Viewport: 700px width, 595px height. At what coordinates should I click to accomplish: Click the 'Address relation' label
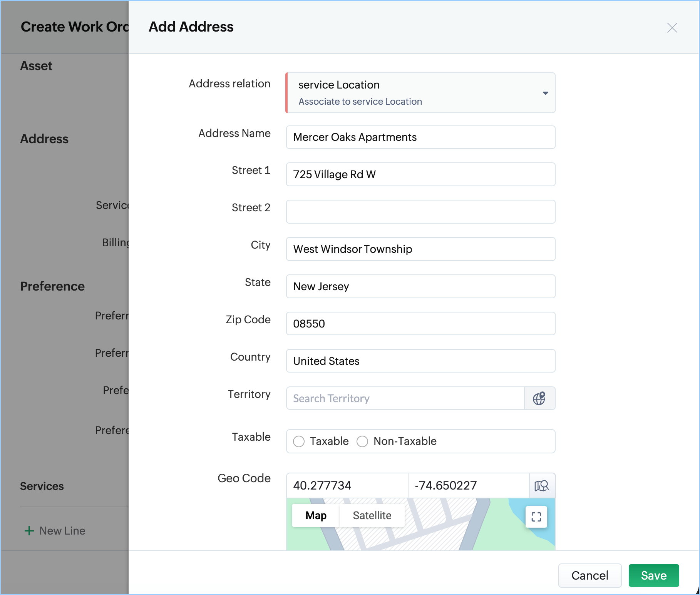(x=229, y=84)
